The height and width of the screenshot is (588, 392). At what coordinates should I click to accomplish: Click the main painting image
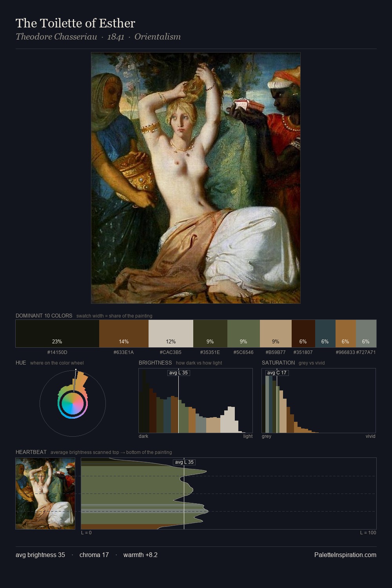(196, 178)
